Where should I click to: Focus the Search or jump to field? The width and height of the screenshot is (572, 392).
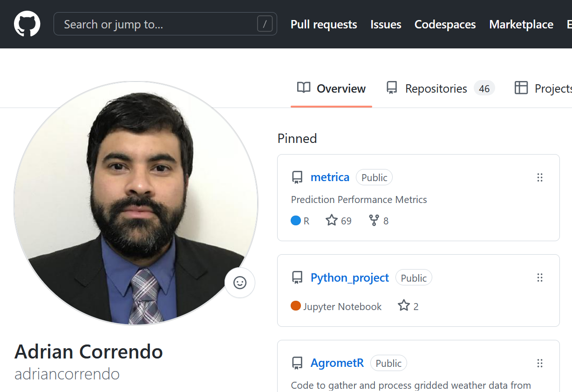click(x=165, y=24)
